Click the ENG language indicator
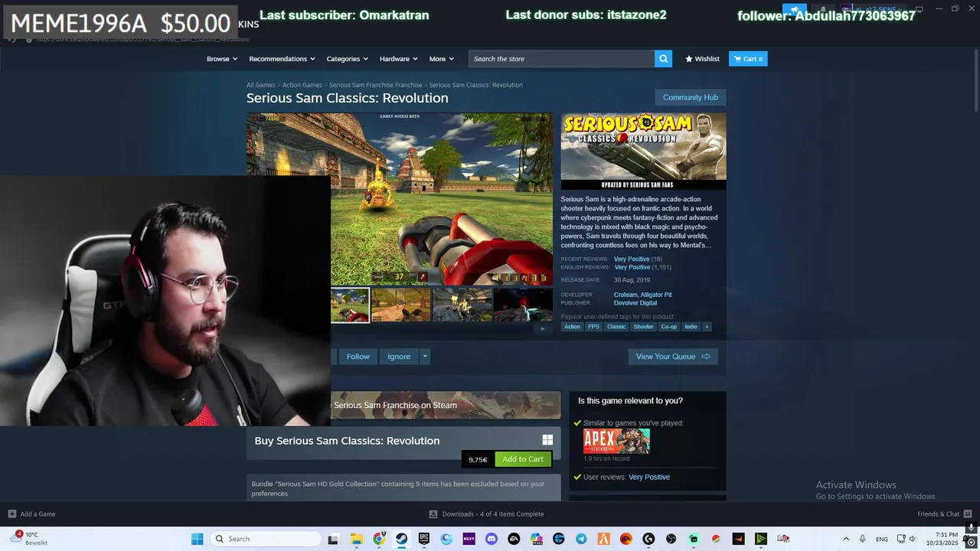Screen dimensions: 980x551 coord(881,539)
